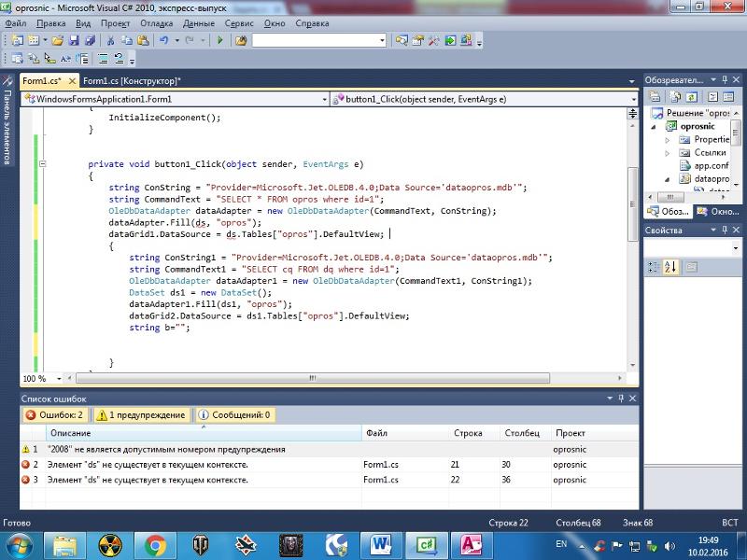Switch to Form1.cs [Конструктор] tab
This screenshot has width=747, height=560.
[x=132, y=81]
